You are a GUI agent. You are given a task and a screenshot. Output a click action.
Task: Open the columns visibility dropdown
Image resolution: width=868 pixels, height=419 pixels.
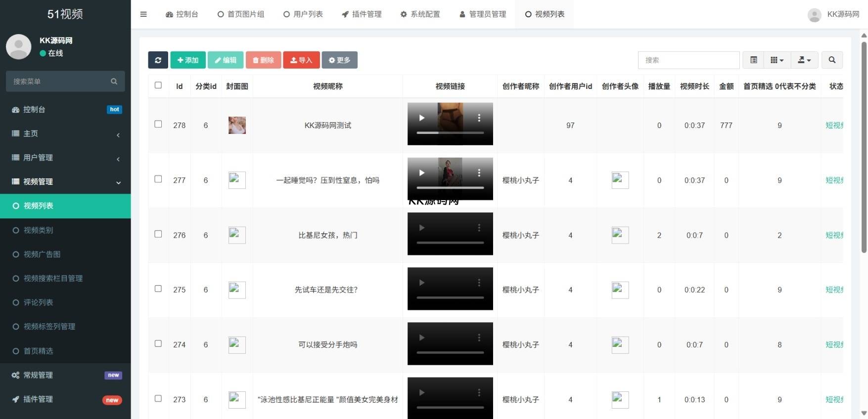tap(777, 60)
